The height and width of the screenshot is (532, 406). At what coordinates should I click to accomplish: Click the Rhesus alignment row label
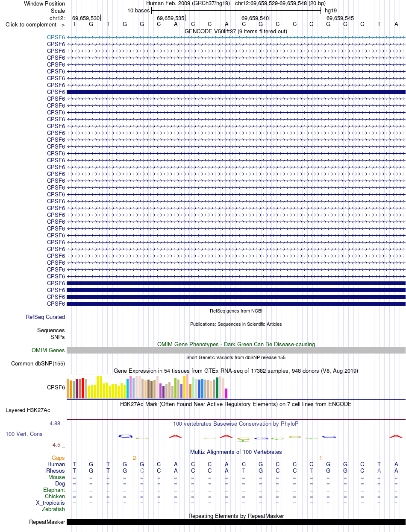click(56, 471)
